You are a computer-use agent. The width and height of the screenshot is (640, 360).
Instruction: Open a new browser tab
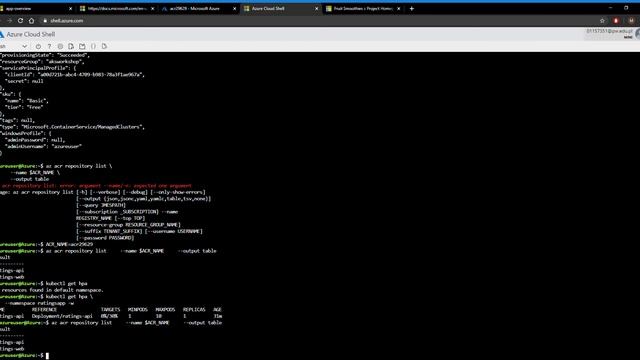(411, 9)
